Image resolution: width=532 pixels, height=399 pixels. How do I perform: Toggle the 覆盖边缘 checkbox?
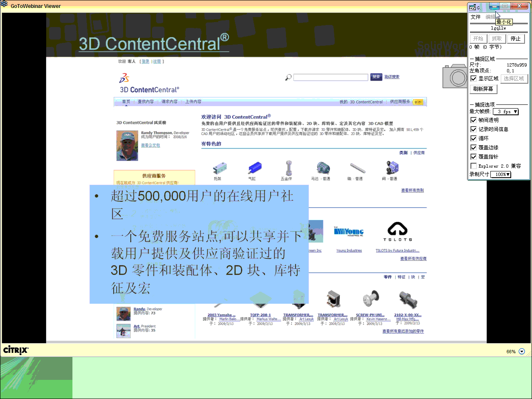(473, 147)
